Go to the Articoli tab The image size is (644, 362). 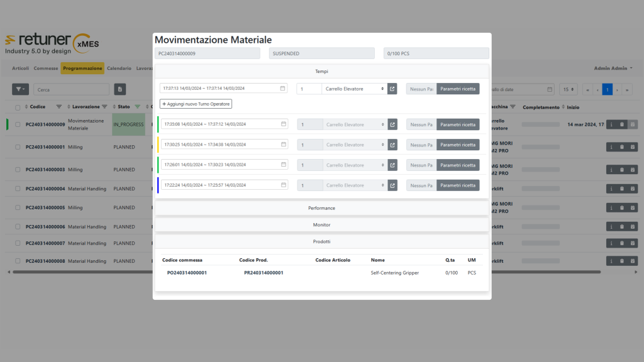[21, 68]
